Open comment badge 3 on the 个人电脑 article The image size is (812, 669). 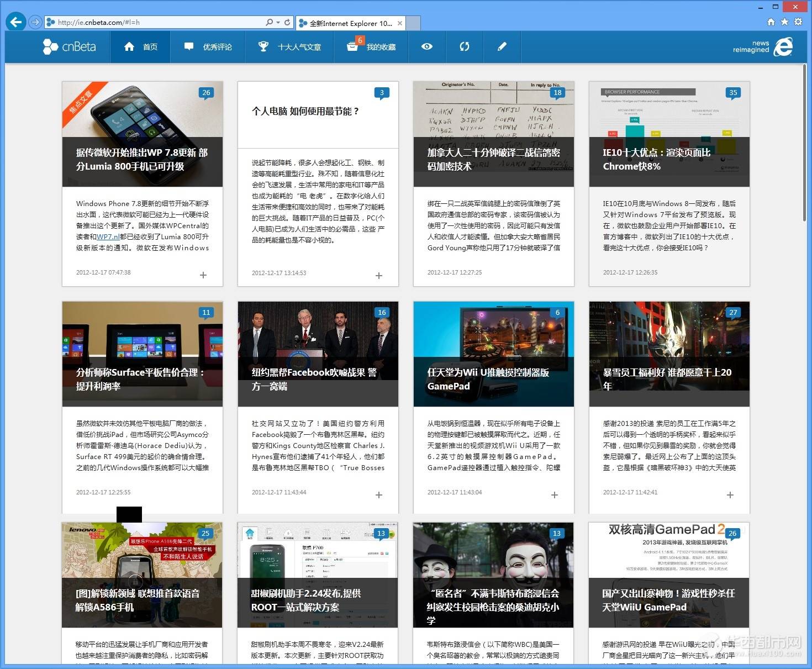(x=382, y=93)
